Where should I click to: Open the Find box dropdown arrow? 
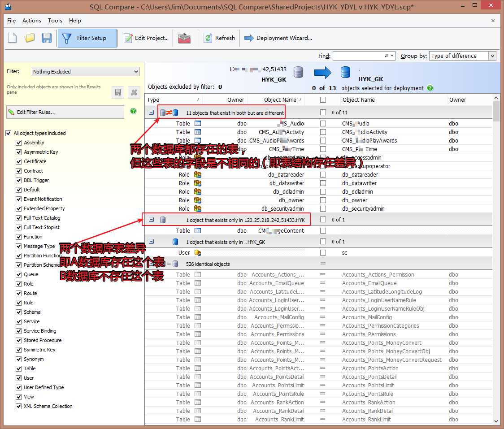[x=392, y=56]
